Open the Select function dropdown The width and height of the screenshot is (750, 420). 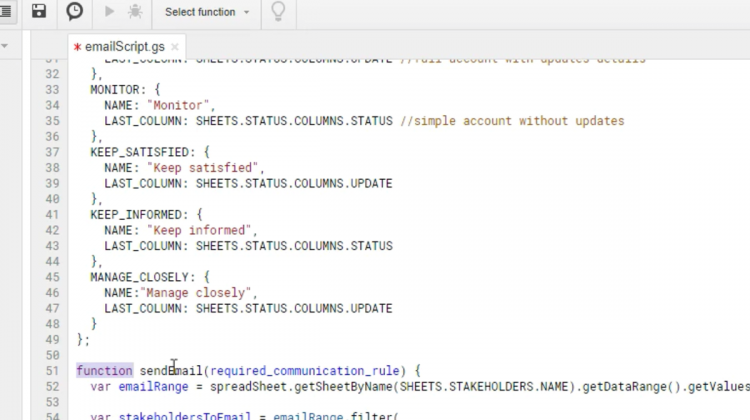pos(207,12)
